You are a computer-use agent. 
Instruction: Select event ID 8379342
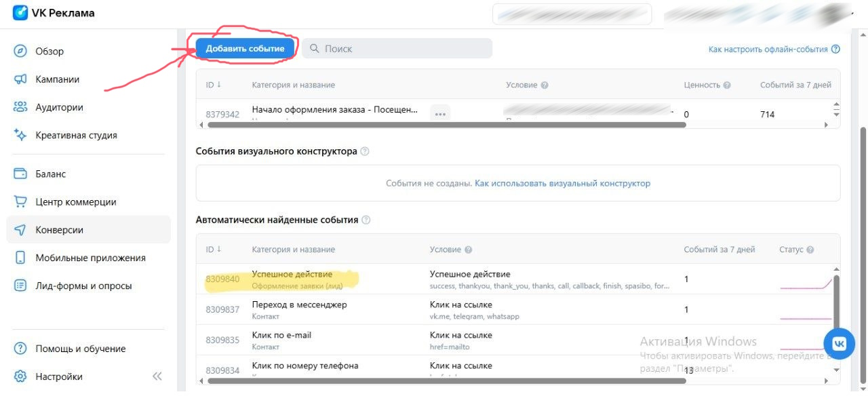coord(222,115)
